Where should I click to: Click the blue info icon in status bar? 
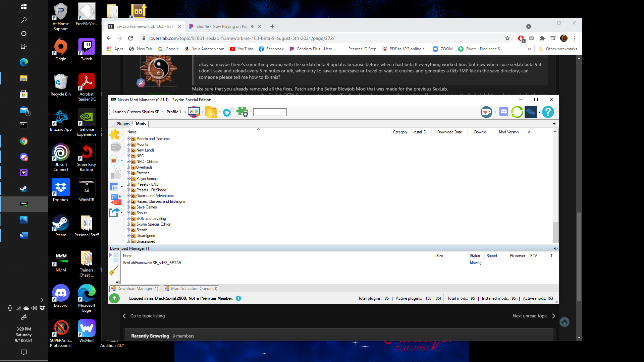click(238, 298)
